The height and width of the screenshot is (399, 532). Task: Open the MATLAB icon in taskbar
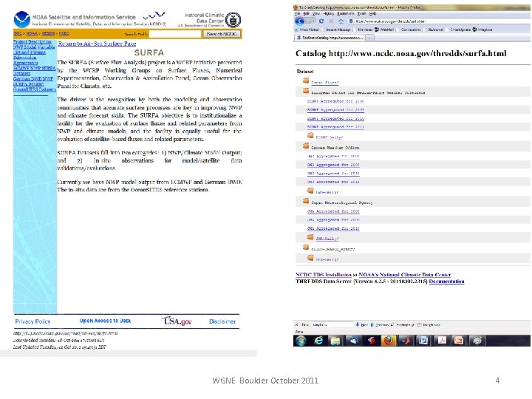point(406,341)
